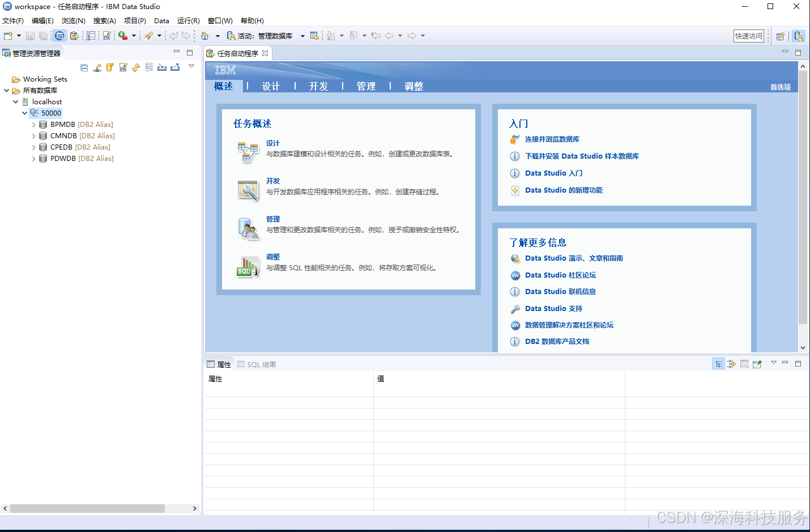Click the Database Administration perspective icon
Image resolution: width=810 pixels, height=532 pixels.
[x=799, y=36]
